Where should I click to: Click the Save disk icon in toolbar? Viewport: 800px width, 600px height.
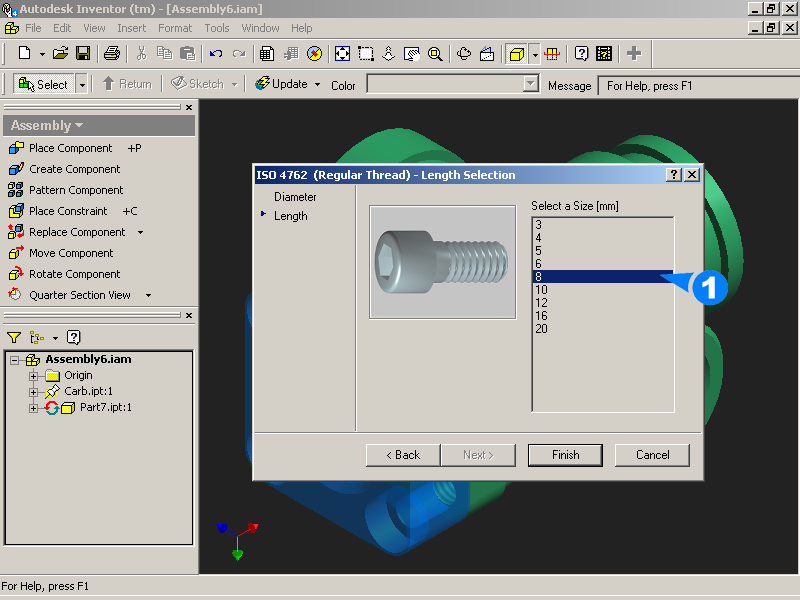tap(83, 53)
